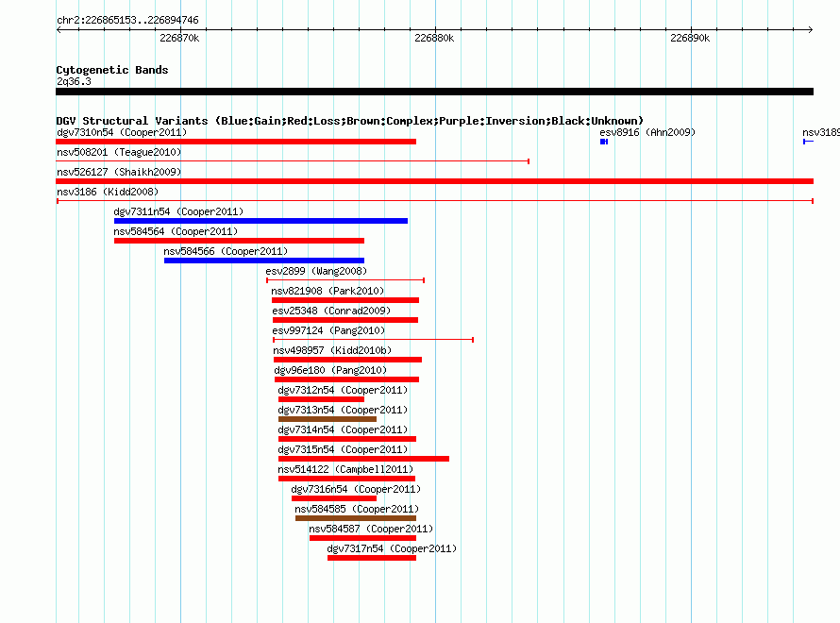Click the chr2:226865153..226894746 coordinate label
This screenshot has height=623, width=840.
[x=127, y=20]
